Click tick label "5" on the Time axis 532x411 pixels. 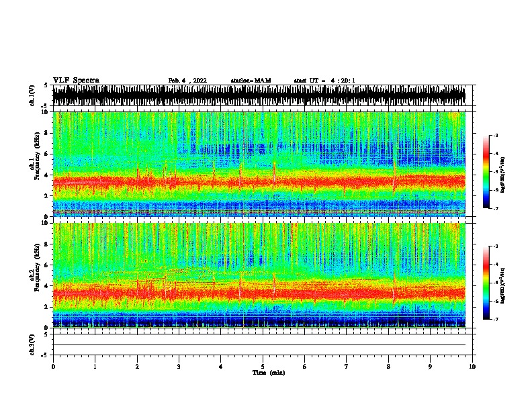(263, 367)
